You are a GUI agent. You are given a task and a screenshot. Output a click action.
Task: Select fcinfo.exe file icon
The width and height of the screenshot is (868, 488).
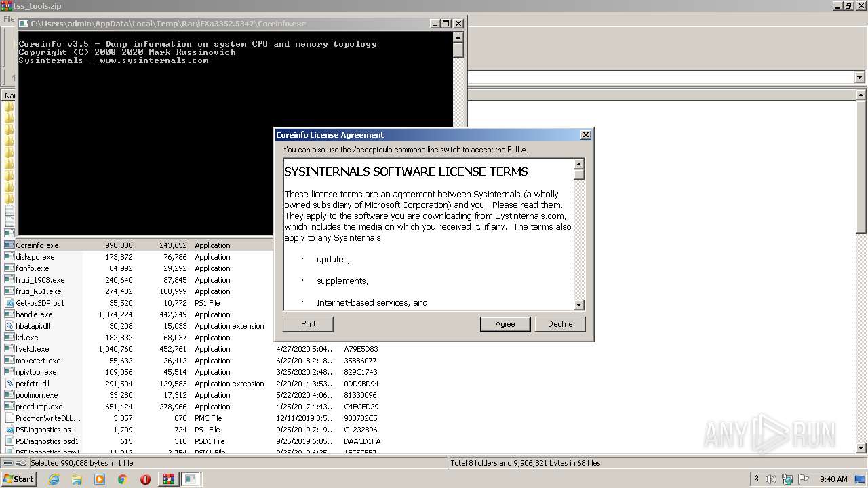(x=9, y=268)
